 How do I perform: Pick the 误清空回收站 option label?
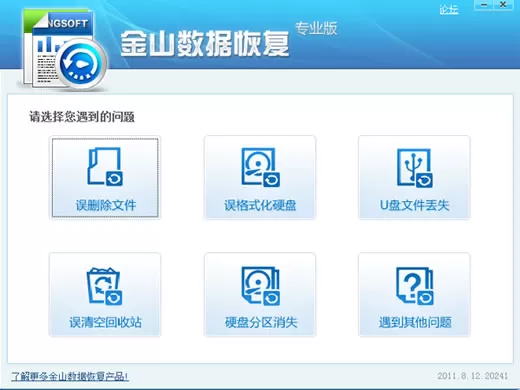pos(105,322)
